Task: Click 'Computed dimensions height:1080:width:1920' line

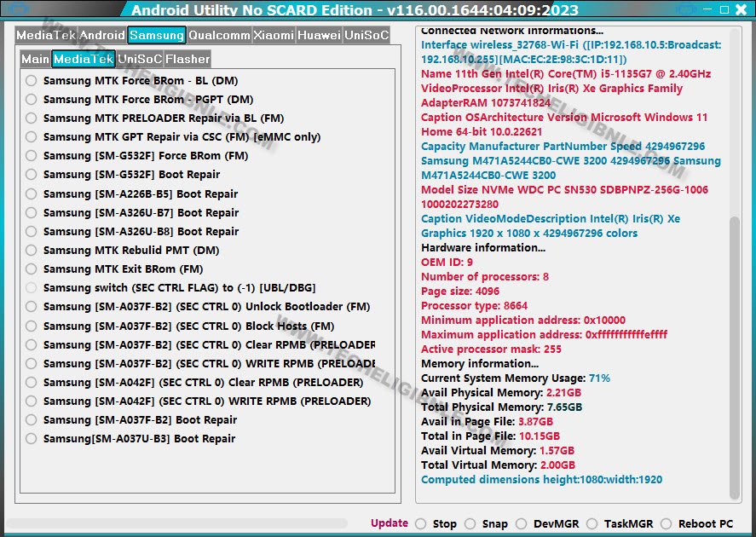Action: (541, 480)
